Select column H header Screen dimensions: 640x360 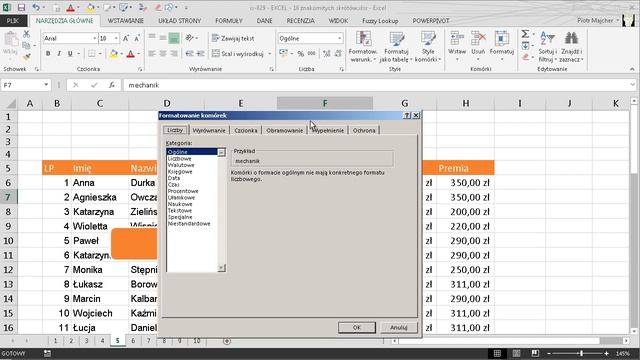tap(465, 103)
